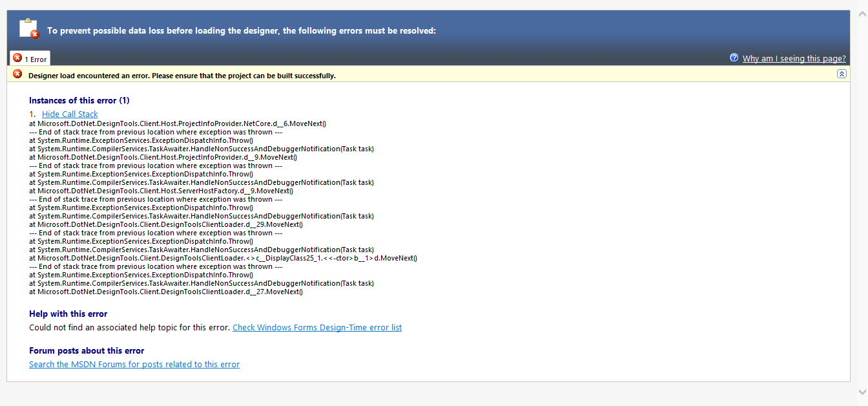The image size is (868, 406).
Task: Click the 'Instances of this error (1)' heading
Action: click(79, 100)
